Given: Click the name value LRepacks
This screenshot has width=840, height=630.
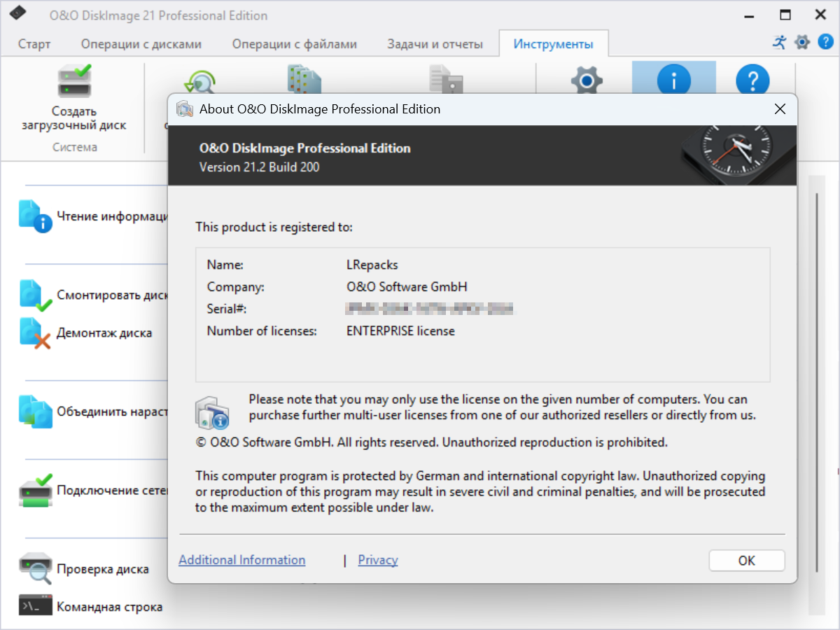Looking at the screenshot, I should [372, 265].
